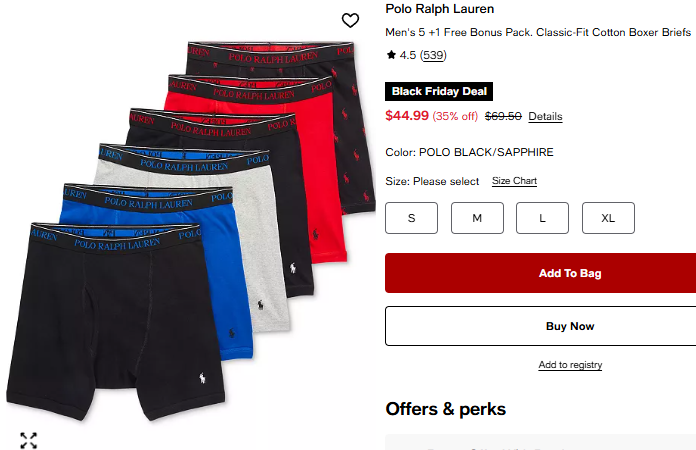This screenshot has width=696, height=450.
Task: Select size S
Action: (x=411, y=218)
